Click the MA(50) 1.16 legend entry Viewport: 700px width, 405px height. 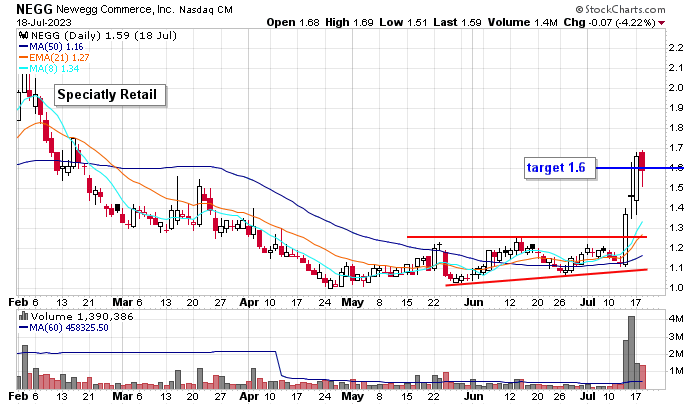51,46
